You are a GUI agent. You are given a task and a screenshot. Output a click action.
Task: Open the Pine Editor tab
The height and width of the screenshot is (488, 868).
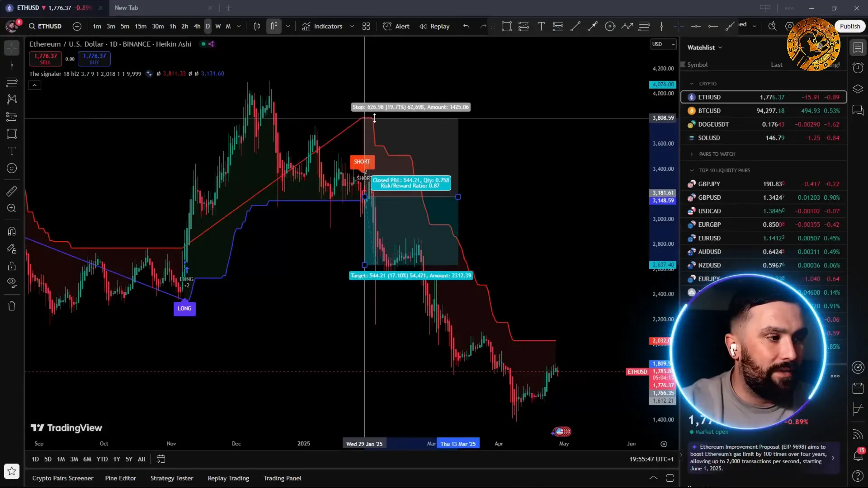pos(120,478)
